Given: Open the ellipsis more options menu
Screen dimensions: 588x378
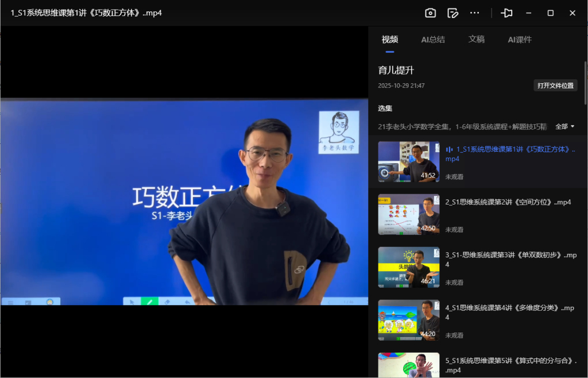Looking at the screenshot, I should click(x=475, y=13).
